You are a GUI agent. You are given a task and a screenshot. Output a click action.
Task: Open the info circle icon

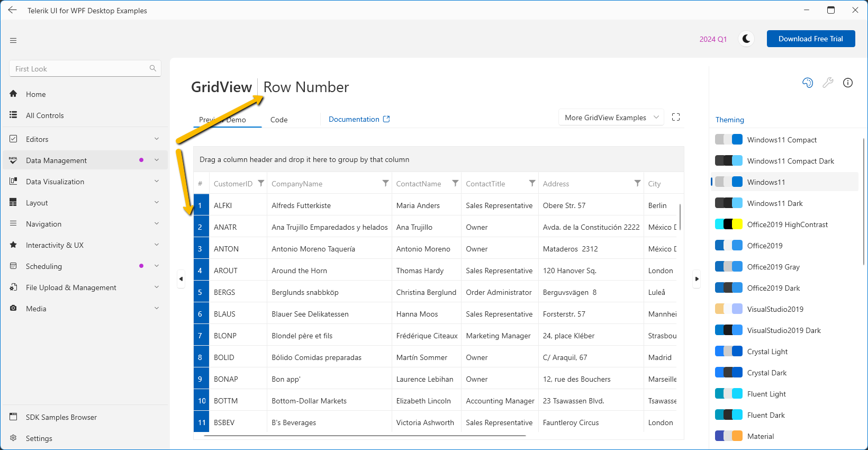(848, 83)
